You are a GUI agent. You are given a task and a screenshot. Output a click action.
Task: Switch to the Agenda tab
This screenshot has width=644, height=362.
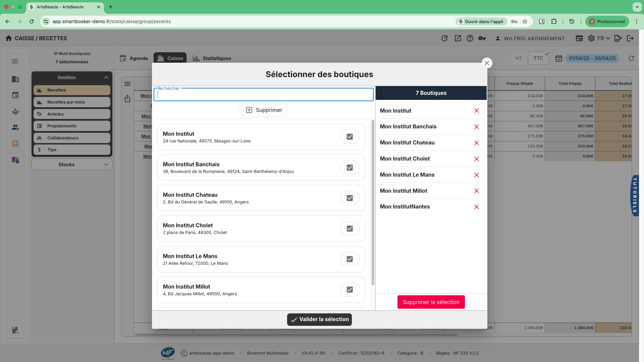[135, 58]
